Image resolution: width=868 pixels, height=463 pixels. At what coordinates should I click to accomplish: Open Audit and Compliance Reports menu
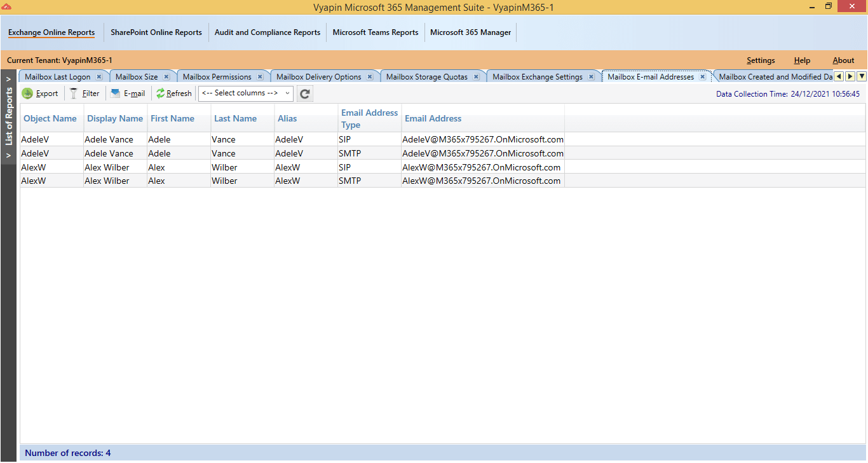(268, 32)
